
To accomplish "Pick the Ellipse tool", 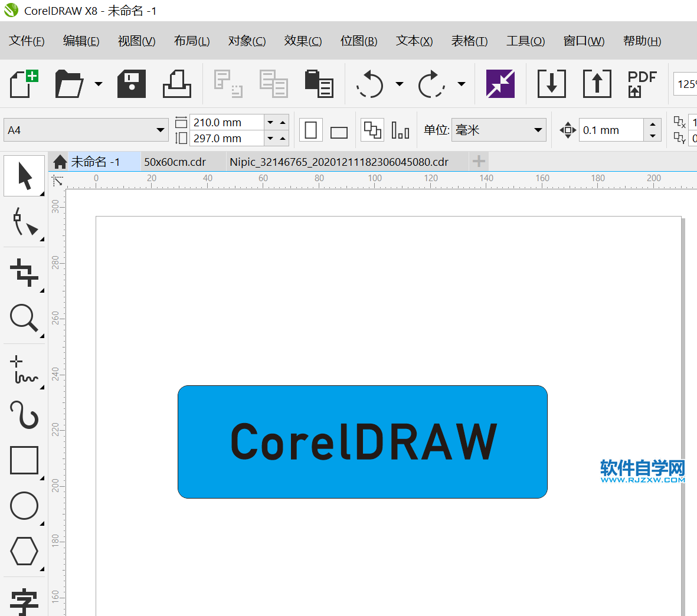I will [x=24, y=506].
